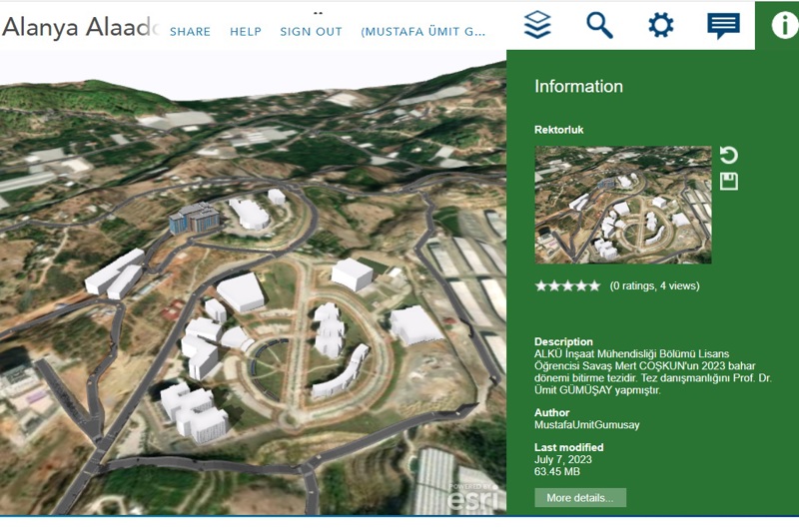Click the save floppy disk icon

[x=729, y=181]
